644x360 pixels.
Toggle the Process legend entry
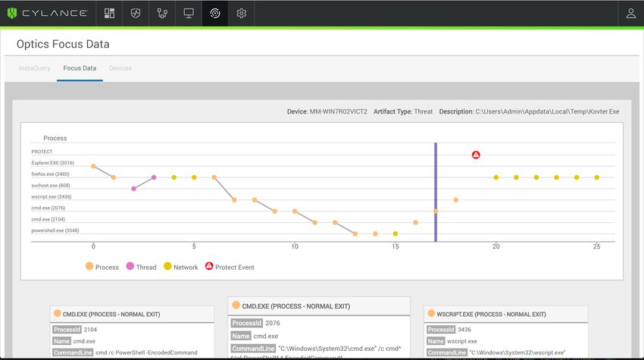tap(102, 267)
